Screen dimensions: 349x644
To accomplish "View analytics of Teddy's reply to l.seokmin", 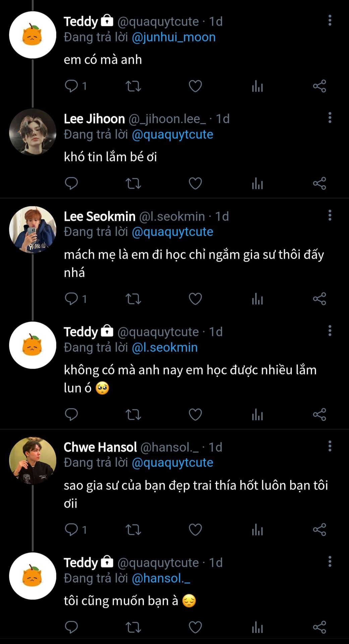I will 257,415.
